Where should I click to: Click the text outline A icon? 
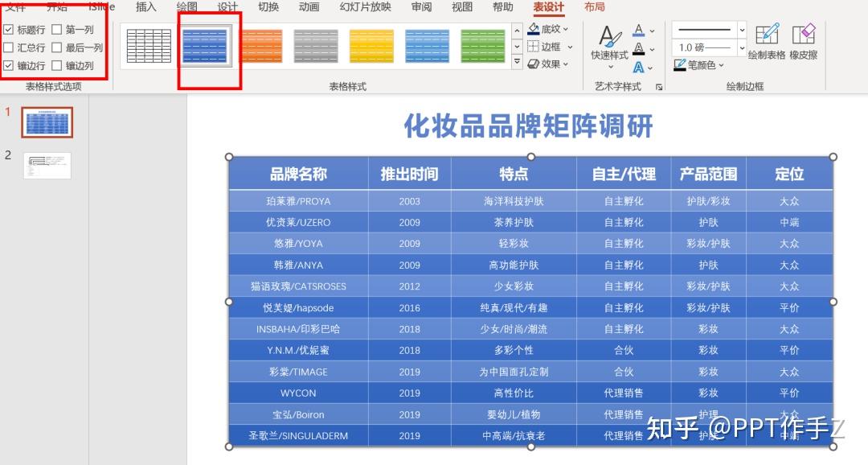[639, 49]
